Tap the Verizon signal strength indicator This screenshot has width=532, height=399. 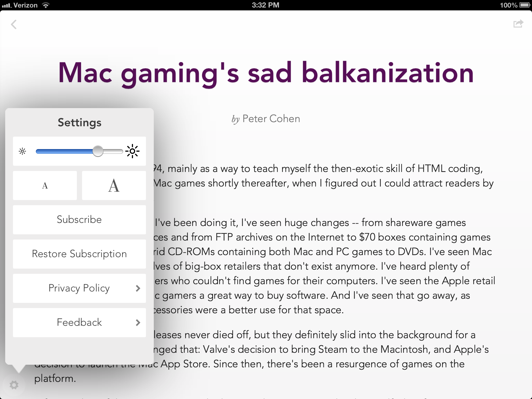[7, 5]
